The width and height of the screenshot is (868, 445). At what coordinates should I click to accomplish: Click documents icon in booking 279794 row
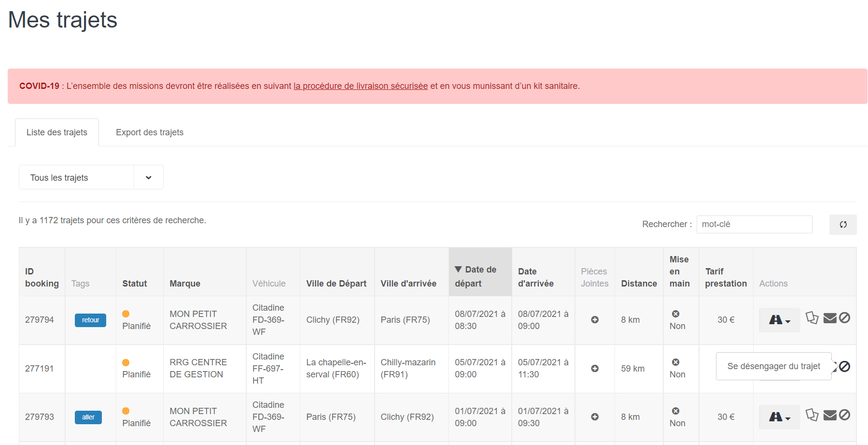pyautogui.click(x=812, y=318)
